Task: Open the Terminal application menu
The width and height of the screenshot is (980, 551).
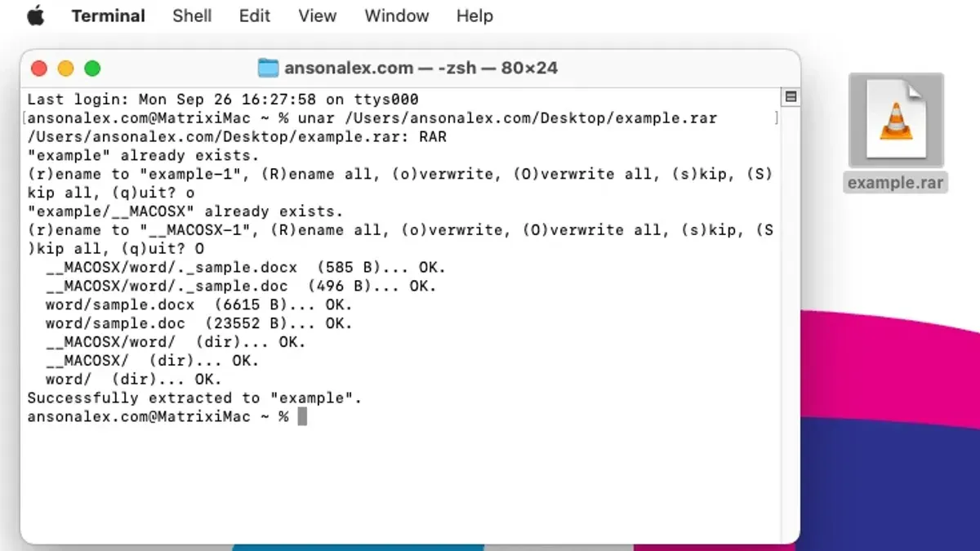Action: tap(109, 16)
